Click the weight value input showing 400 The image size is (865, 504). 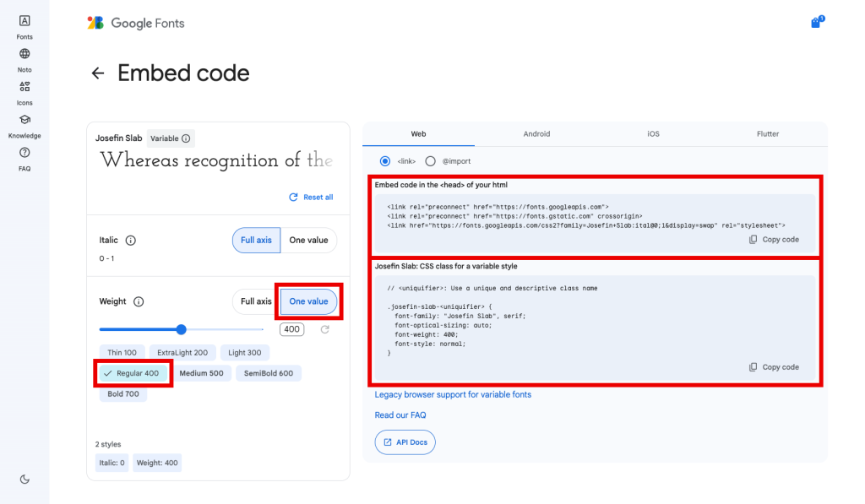pyautogui.click(x=292, y=329)
